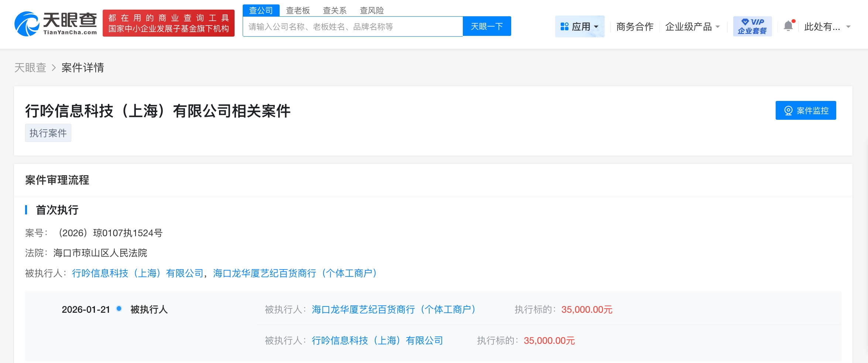
Task: Open the 商务合作 link
Action: click(635, 27)
